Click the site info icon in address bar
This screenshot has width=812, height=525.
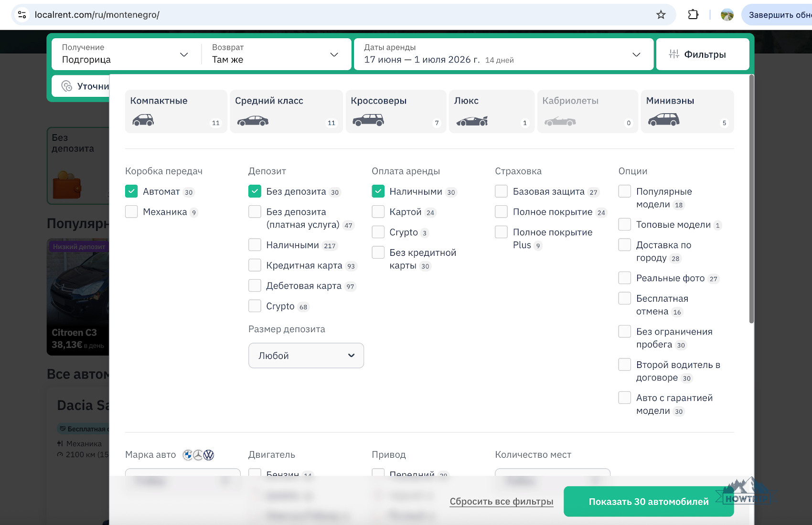22,15
